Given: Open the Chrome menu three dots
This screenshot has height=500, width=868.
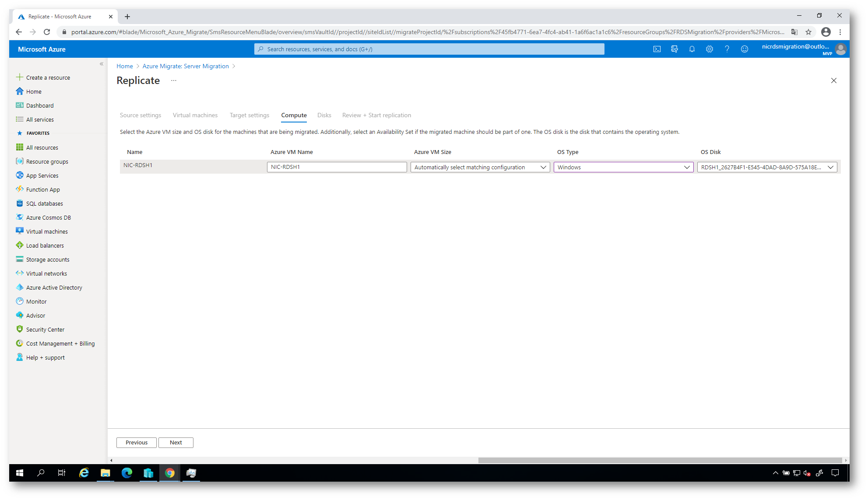Looking at the screenshot, I should [x=840, y=32].
